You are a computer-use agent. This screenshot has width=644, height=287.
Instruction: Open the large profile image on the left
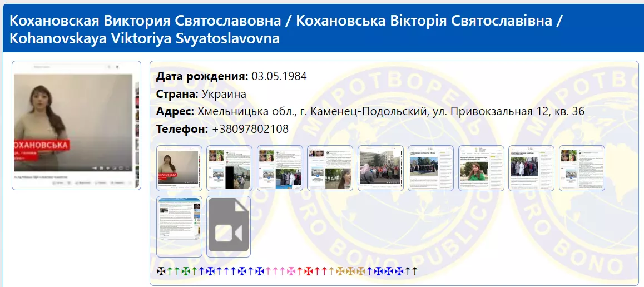pos(76,125)
